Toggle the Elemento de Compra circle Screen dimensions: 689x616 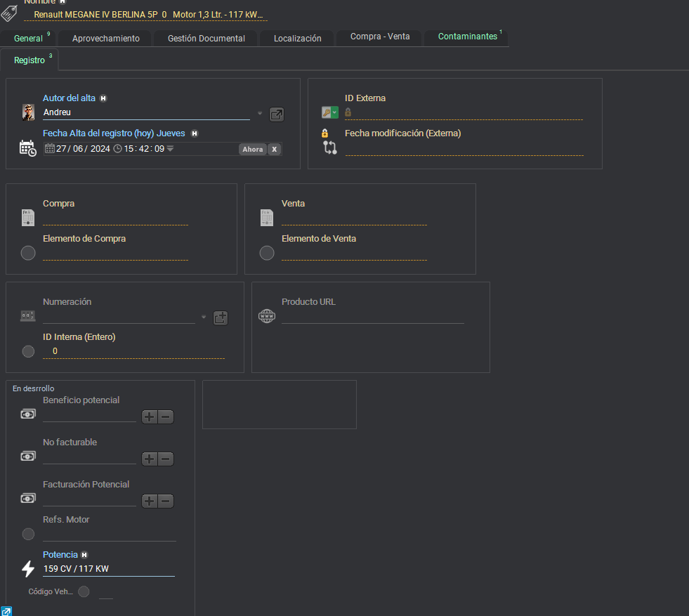tap(28, 253)
